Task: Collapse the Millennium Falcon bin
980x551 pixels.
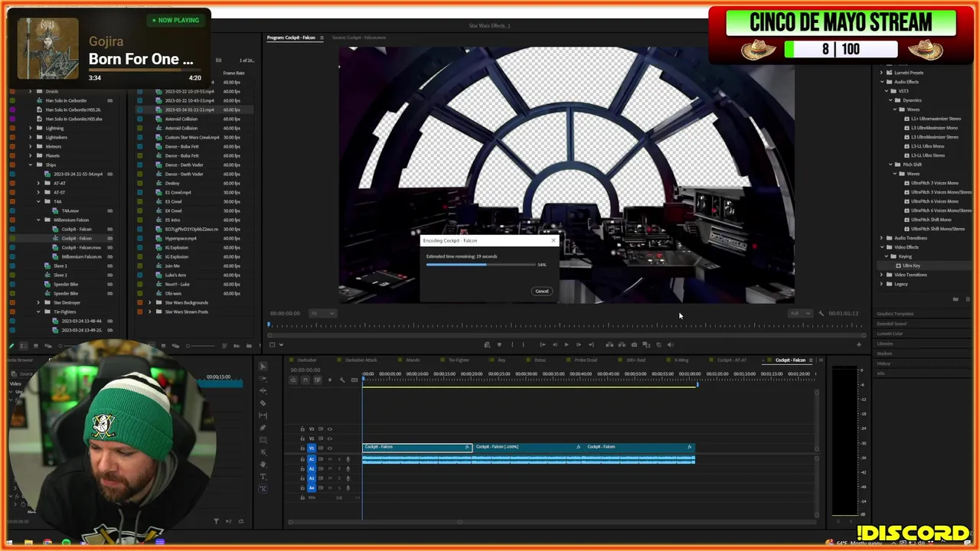Action: pos(38,220)
